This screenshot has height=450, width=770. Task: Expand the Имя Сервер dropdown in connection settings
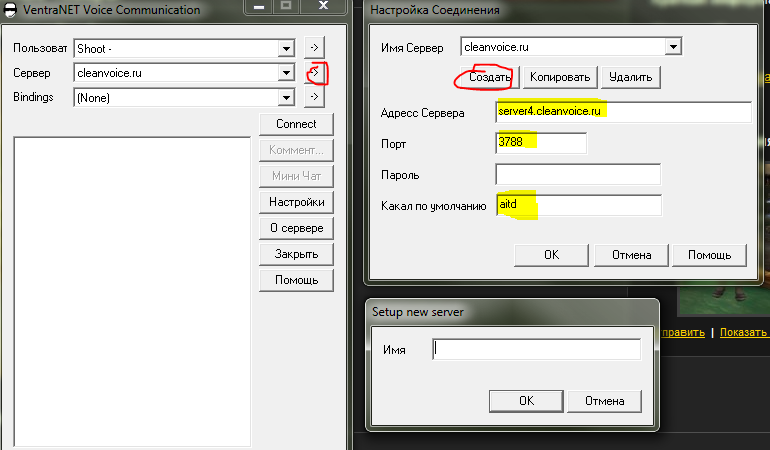coord(673,47)
